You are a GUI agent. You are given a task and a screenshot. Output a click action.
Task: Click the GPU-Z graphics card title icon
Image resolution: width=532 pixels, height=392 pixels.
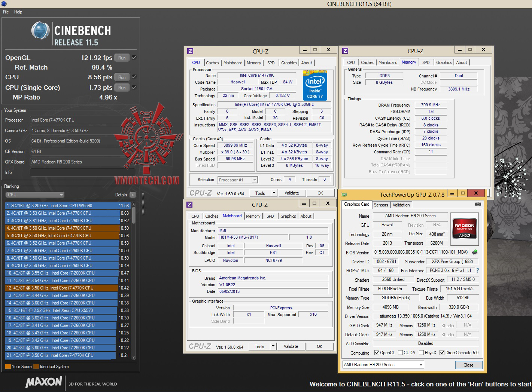[x=344, y=195]
